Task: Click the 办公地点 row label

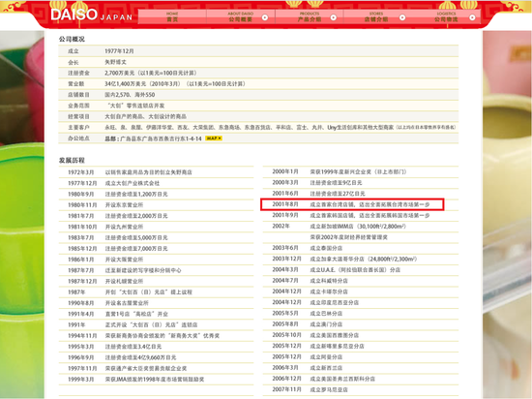Action: pyautogui.click(x=78, y=138)
